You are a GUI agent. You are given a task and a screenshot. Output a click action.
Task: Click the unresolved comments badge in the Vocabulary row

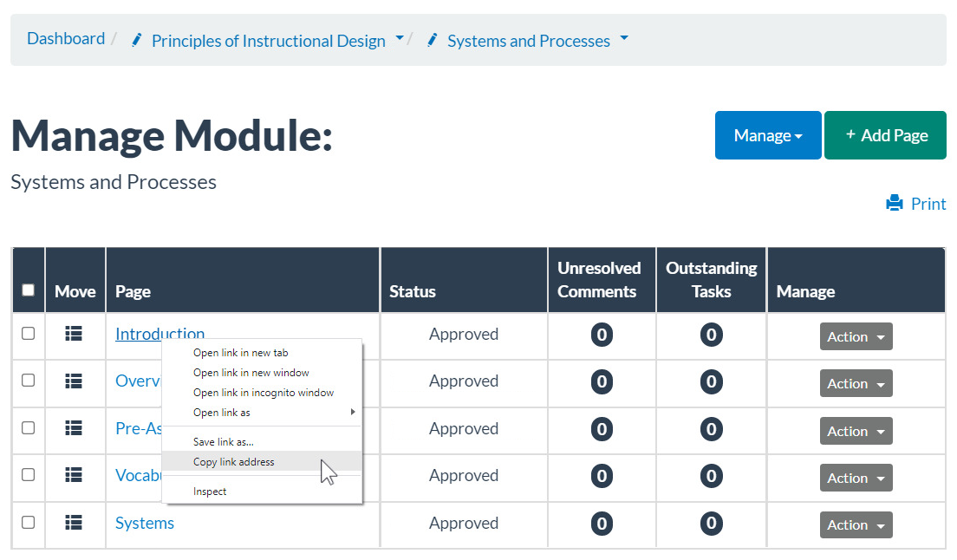602,476
